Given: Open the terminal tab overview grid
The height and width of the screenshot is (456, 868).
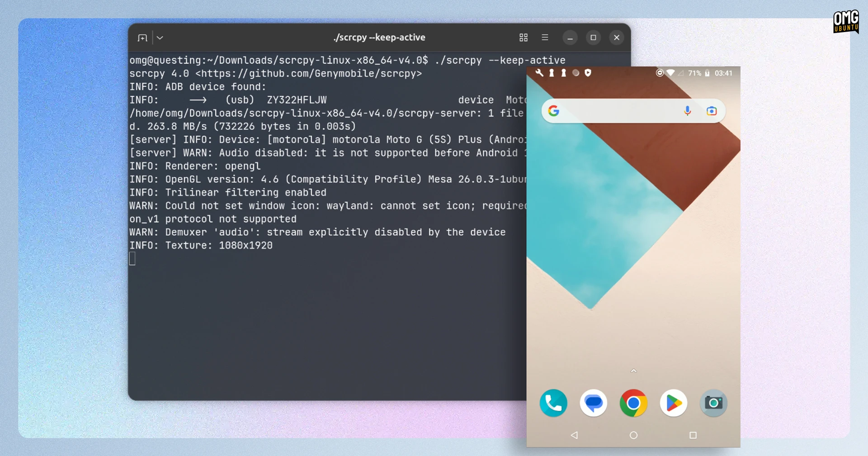Looking at the screenshot, I should tap(524, 38).
